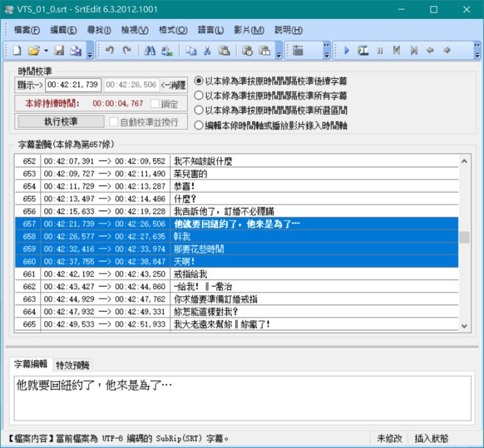Undo the last edit
This screenshot has height=448, width=484.
point(109,50)
